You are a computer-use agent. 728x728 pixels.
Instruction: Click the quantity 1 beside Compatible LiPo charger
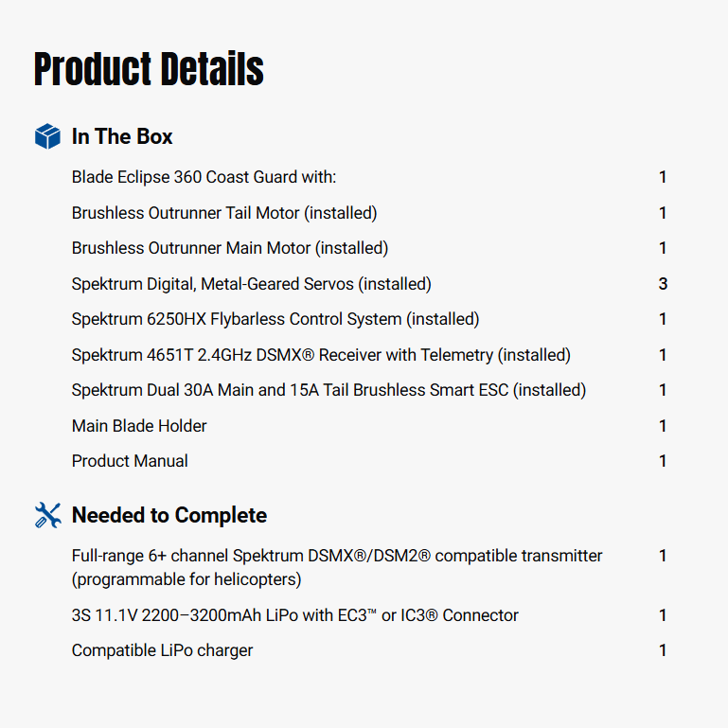(663, 650)
